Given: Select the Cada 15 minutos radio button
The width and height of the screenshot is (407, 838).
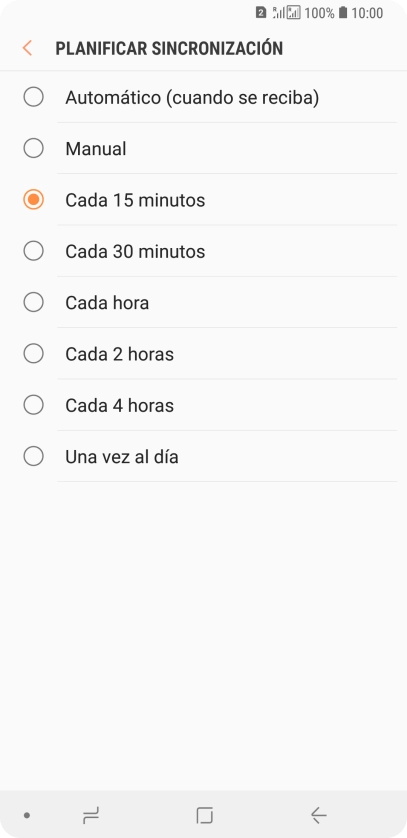Looking at the screenshot, I should (34, 200).
